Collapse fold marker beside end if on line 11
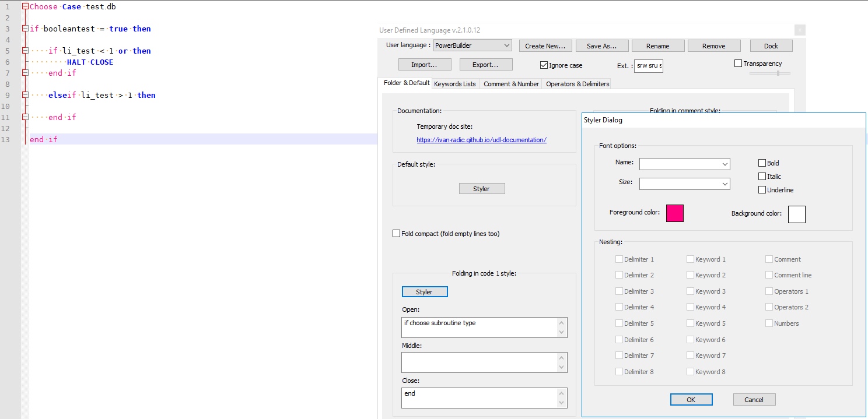The height and width of the screenshot is (419, 868). [x=26, y=117]
